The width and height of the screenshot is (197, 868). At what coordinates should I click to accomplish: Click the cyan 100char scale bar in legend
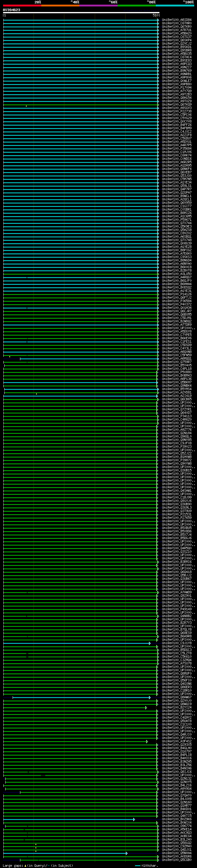coord(137,866)
